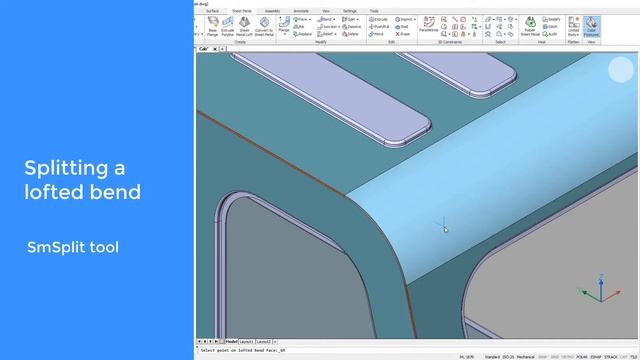Toggle POLAR in the status bar
This screenshot has width=640, height=360.
coord(582,357)
